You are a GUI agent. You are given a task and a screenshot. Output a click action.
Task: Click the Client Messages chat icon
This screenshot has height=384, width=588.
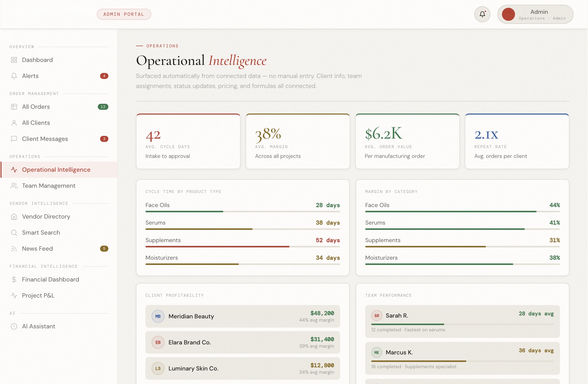tap(14, 139)
